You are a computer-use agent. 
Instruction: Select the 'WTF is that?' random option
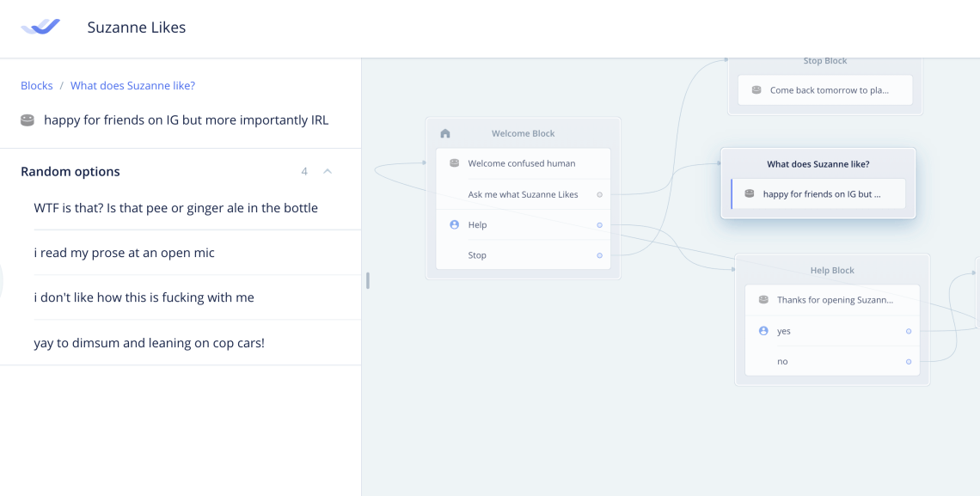point(176,208)
